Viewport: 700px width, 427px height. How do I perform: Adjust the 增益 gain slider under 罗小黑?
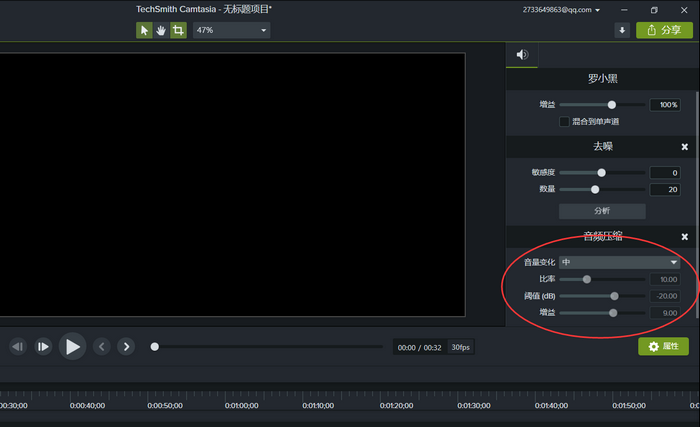(x=602, y=105)
